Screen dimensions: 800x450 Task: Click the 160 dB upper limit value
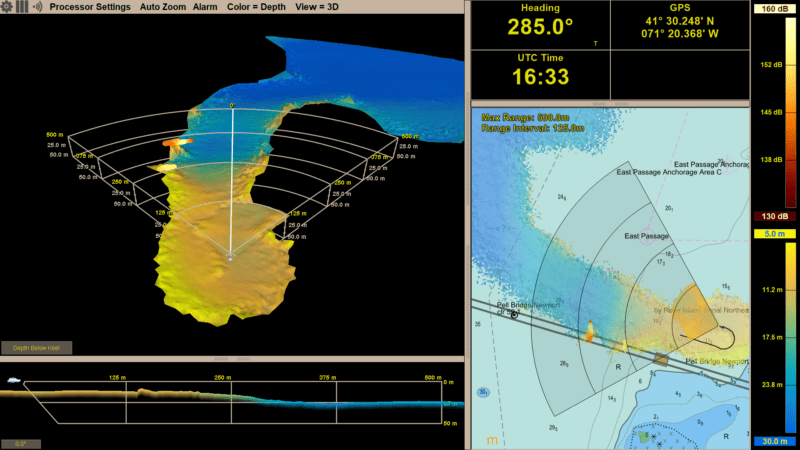(774, 10)
